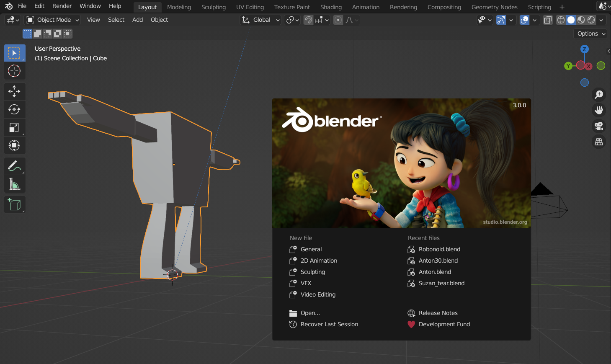This screenshot has width=611, height=364.
Task: Activate the Annotate pencil tool
Action: pos(15,166)
